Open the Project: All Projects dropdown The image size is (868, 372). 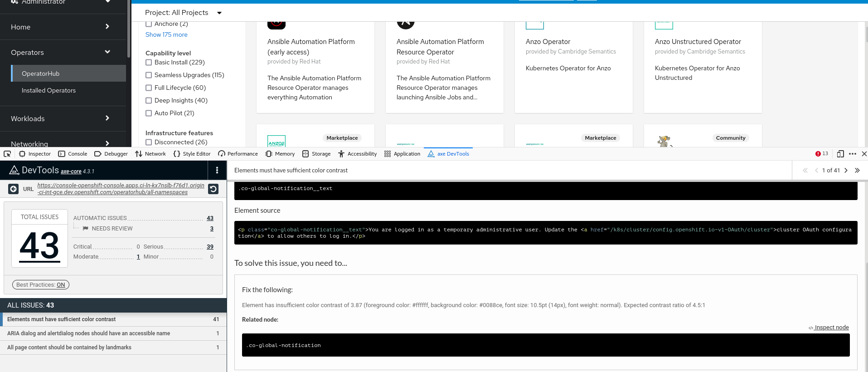[x=183, y=13]
